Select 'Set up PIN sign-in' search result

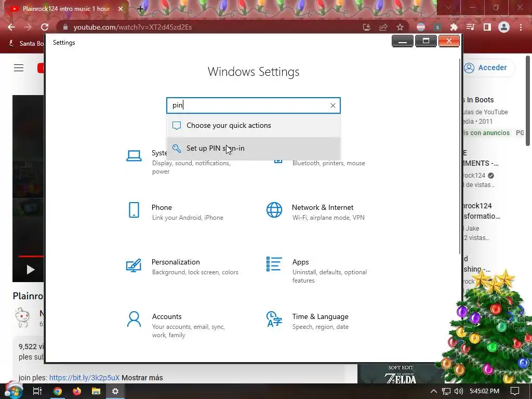coord(254,148)
